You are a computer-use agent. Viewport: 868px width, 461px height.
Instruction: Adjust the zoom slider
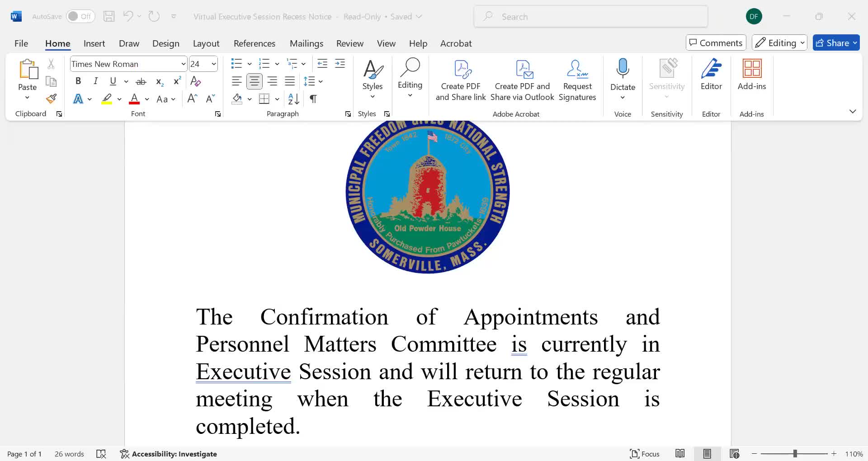point(794,453)
